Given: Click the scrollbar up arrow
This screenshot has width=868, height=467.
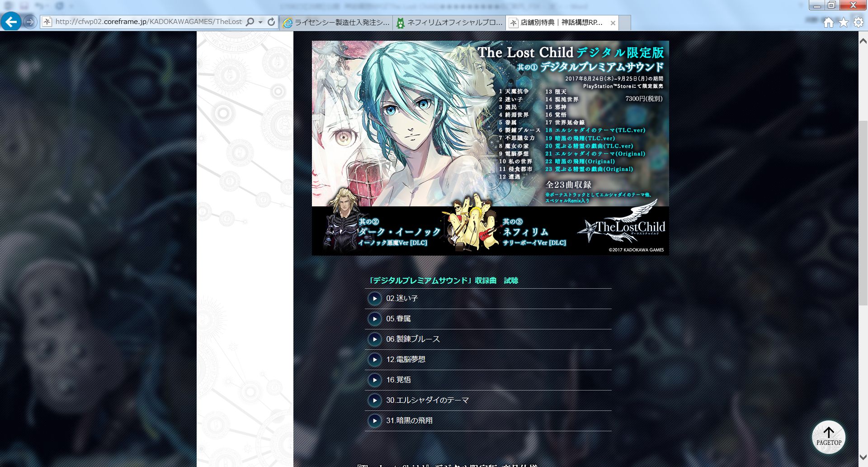Looking at the screenshot, I should (863, 41).
